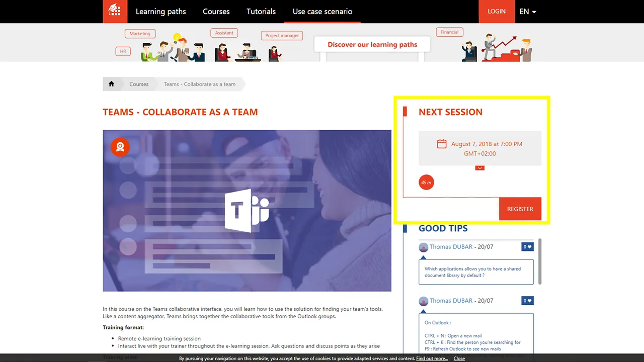Open the Learning paths menu
The width and height of the screenshot is (644, 362).
coord(161,11)
